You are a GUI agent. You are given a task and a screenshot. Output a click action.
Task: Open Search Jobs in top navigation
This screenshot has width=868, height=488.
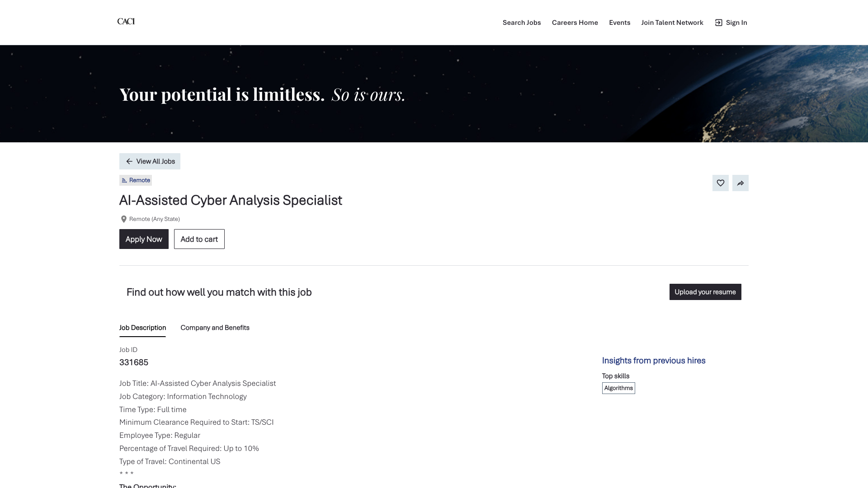click(522, 23)
